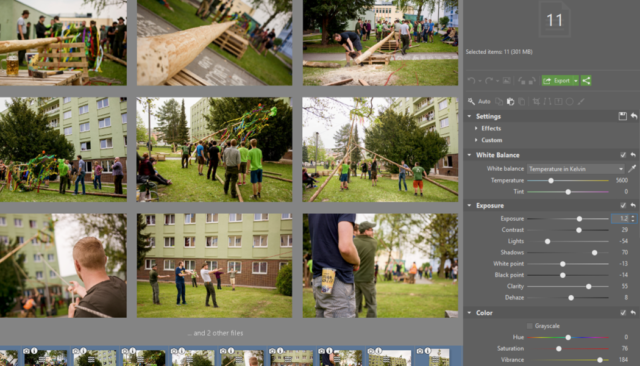Image resolution: width=640 pixels, height=366 pixels.
Task: Enable the Grayscale checkbox
Action: click(530, 326)
